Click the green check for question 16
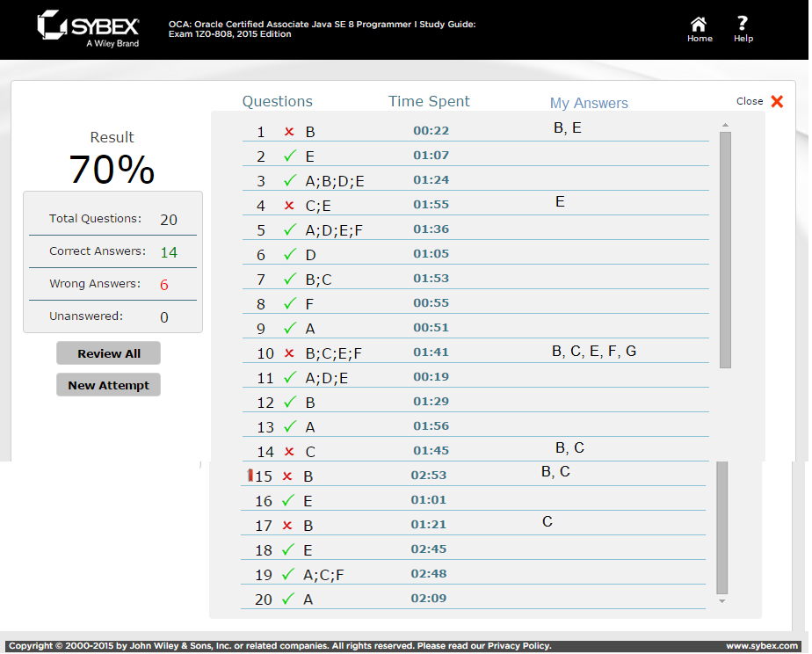812x654 pixels. tap(288, 500)
